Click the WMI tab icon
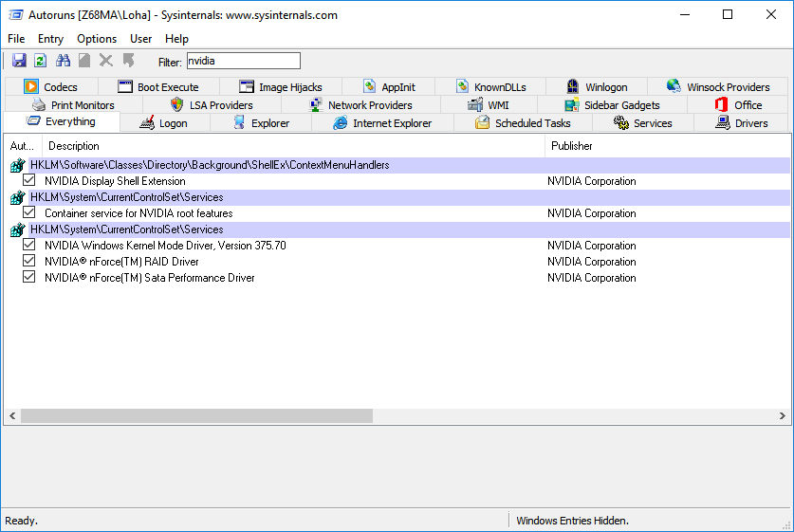The width and height of the screenshot is (794, 532). [x=475, y=104]
